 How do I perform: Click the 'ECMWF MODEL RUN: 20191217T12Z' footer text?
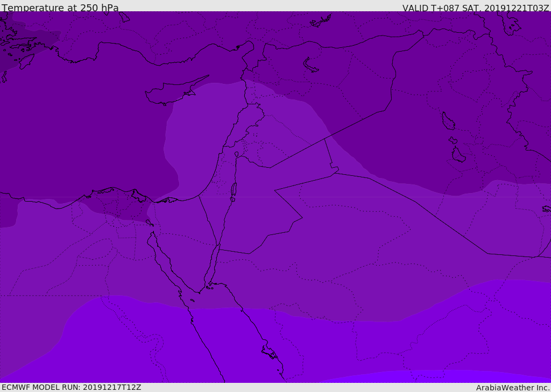tap(72, 388)
